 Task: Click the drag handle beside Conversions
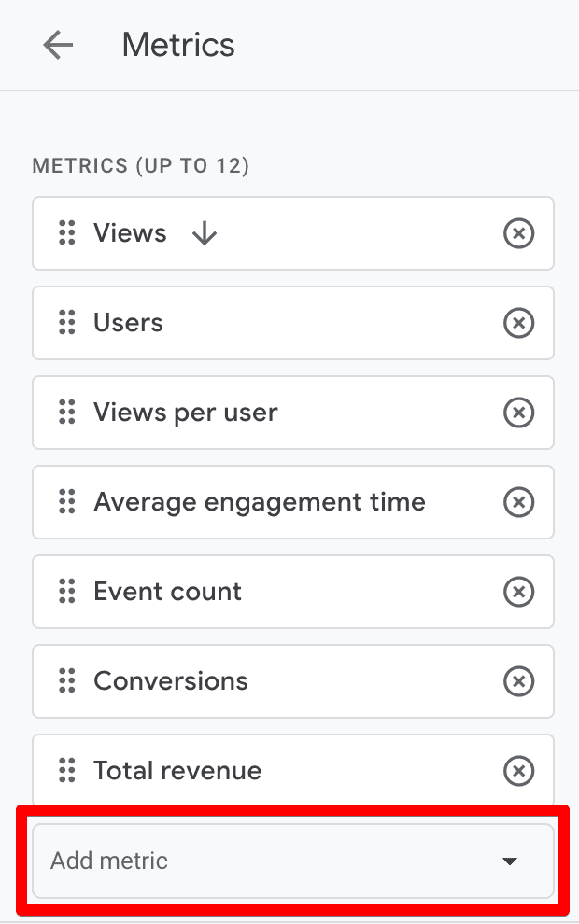(65, 681)
